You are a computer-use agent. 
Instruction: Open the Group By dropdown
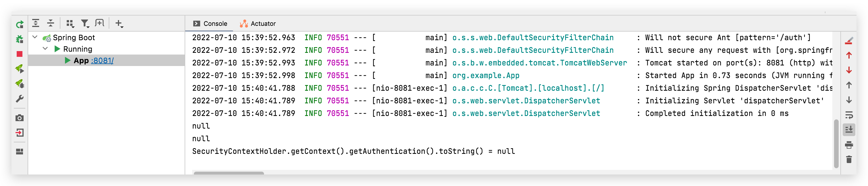point(70,23)
